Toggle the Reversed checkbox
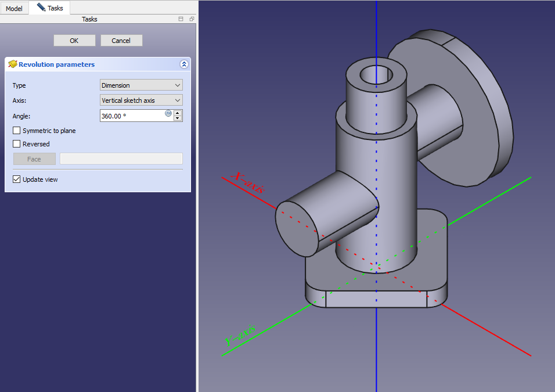Viewport: 555px width, 392px height. coord(17,144)
